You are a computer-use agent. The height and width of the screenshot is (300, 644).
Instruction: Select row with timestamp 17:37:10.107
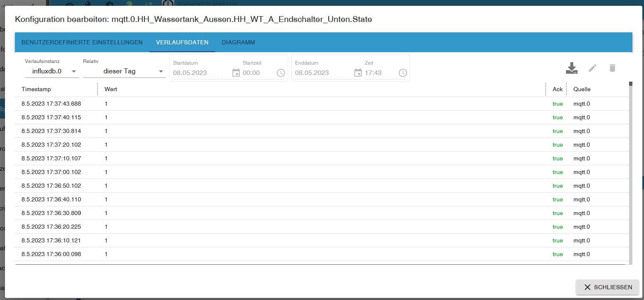(322, 158)
